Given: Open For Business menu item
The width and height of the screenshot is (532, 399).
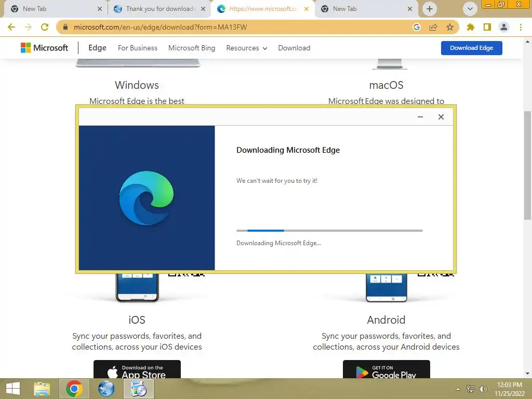Looking at the screenshot, I should (137, 48).
